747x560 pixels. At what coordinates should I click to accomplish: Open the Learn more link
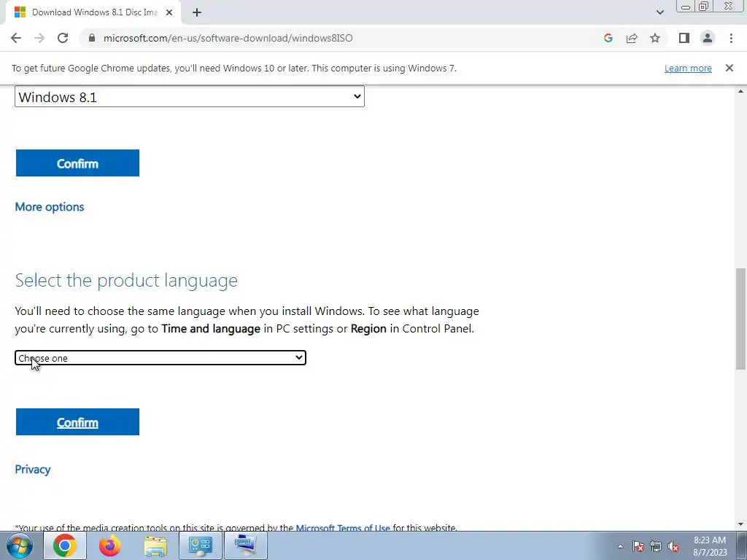pyautogui.click(x=688, y=68)
